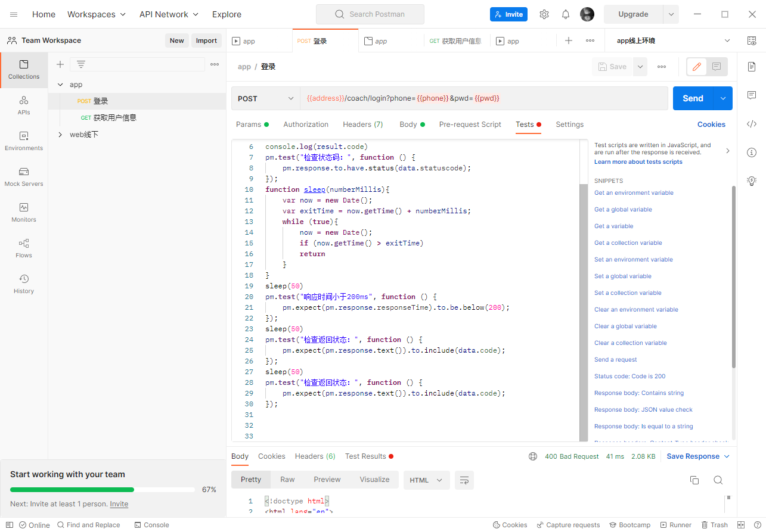Toggle response line wrap icon
766x532 pixels.
point(464,480)
